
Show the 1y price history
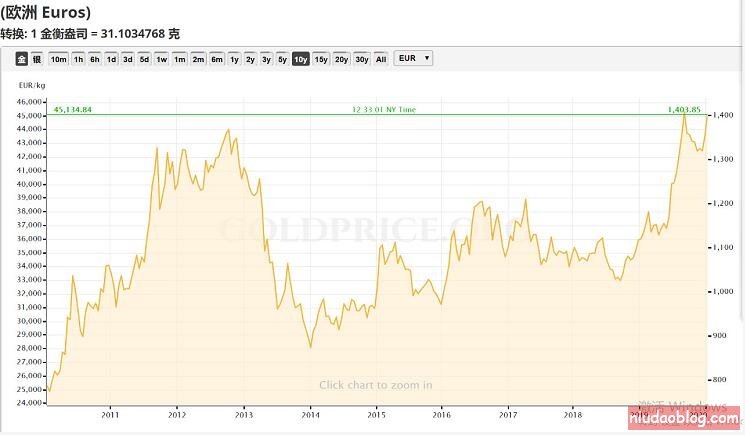(x=234, y=59)
